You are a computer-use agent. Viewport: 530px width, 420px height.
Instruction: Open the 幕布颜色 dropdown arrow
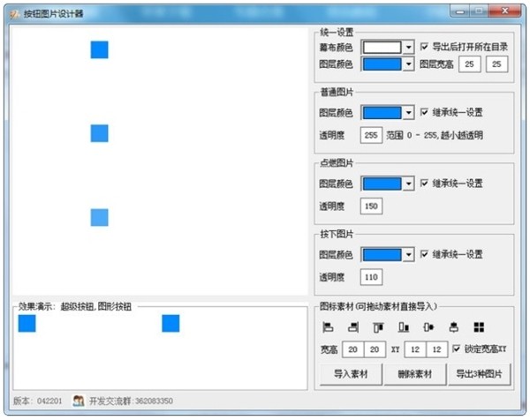pyautogui.click(x=409, y=48)
